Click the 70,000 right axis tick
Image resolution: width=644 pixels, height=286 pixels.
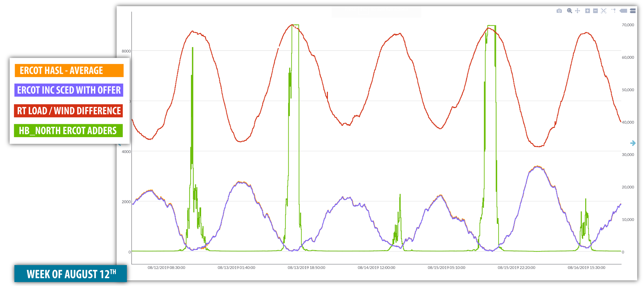[628, 25]
